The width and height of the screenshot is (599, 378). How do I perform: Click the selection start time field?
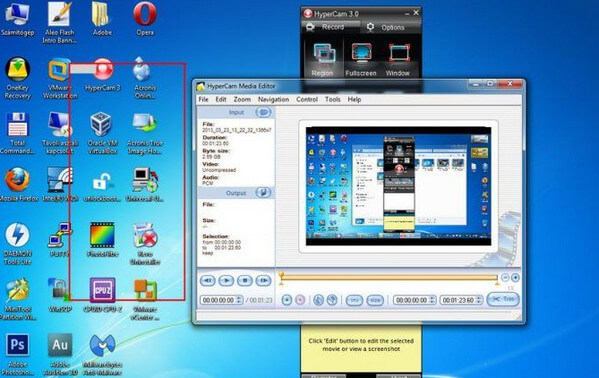tap(412, 300)
